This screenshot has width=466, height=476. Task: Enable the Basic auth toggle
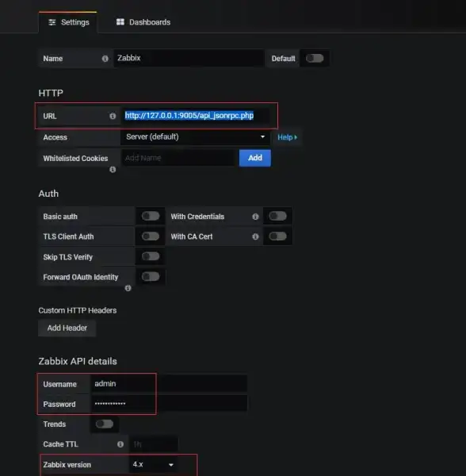tap(151, 216)
